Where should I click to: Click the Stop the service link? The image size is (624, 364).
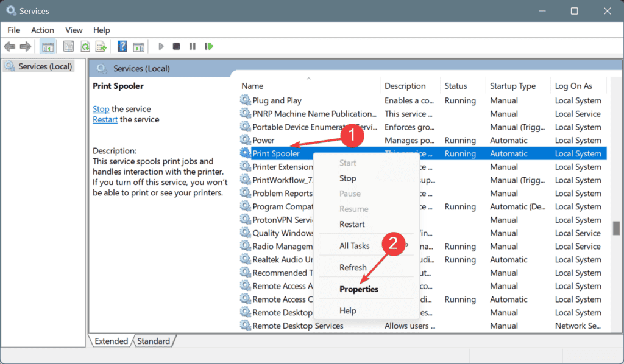point(101,109)
